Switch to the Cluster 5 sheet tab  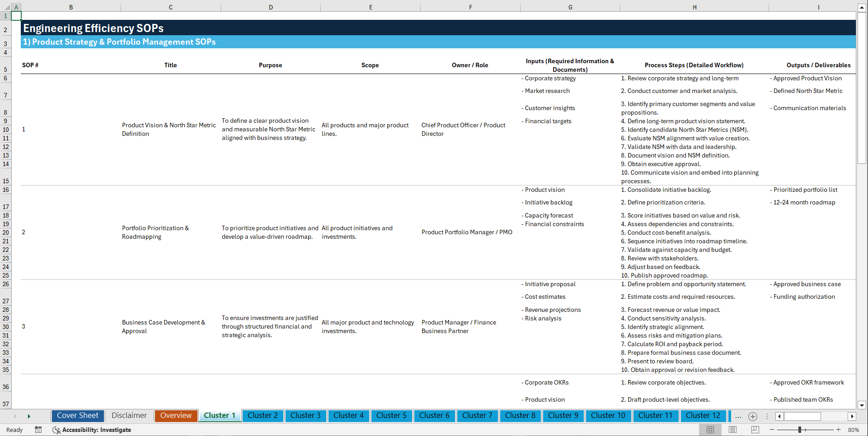[391, 416]
